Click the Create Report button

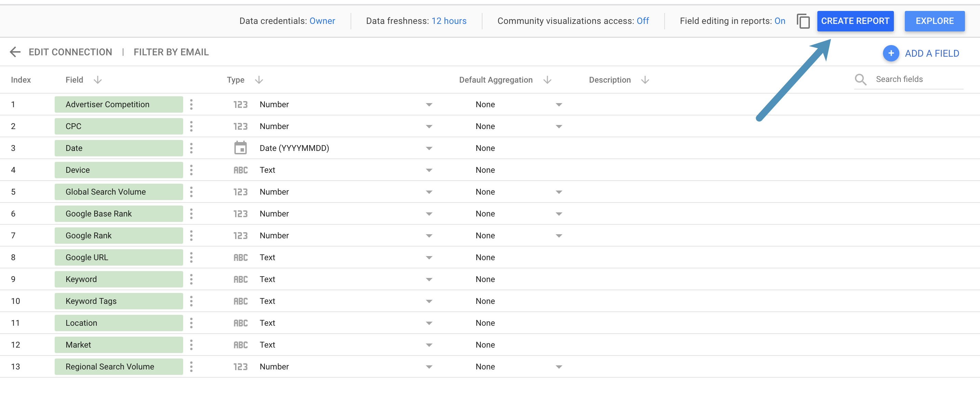pyautogui.click(x=855, y=21)
